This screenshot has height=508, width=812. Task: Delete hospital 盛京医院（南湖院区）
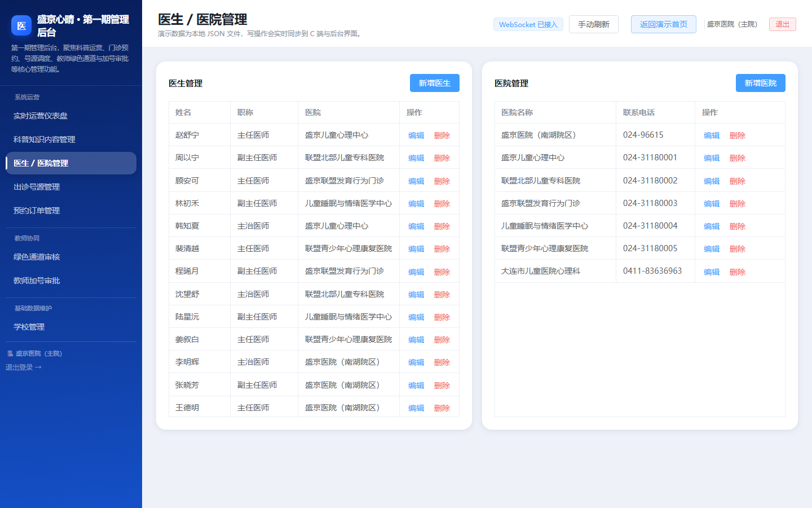pos(738,135)
